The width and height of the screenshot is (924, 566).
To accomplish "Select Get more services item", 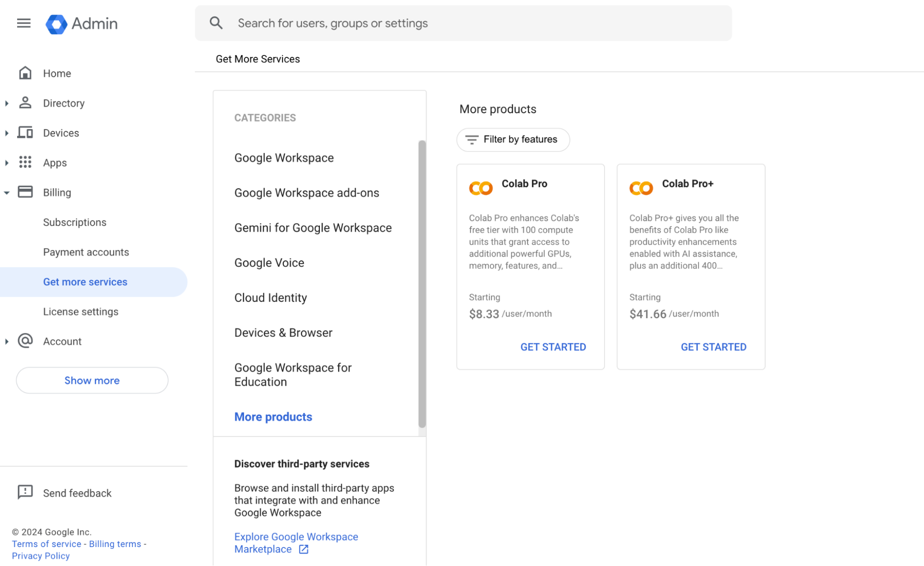I will tap(93, 282).
